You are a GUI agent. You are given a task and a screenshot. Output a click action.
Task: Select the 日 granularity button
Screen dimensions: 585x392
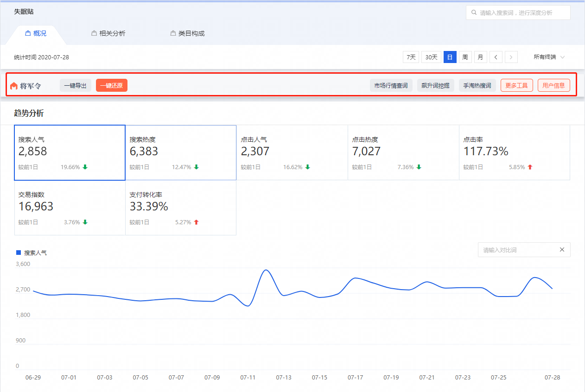pyautogui.click(x=450, y=57)
